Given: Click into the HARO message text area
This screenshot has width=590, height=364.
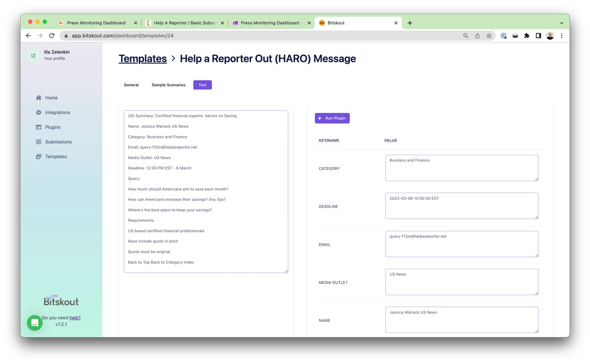Looking at the screenshot, I should (x=206, y=192).
